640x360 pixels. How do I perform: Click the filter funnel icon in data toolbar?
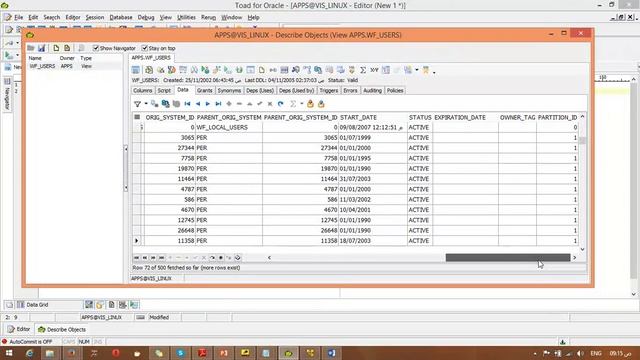tap(138, 104)
